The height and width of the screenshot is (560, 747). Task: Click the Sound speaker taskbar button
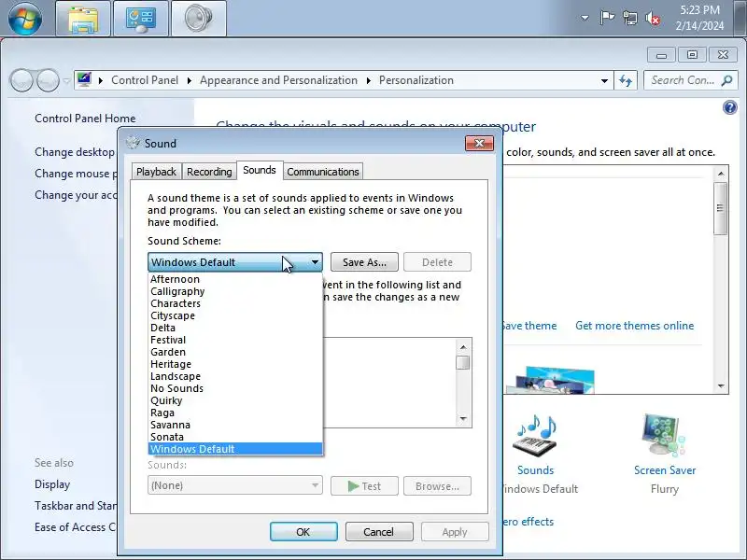(x=198, y=19)
